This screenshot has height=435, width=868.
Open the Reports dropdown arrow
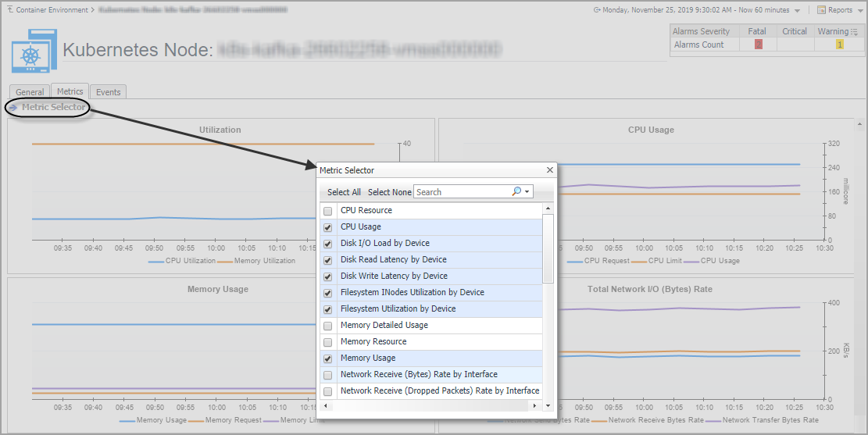860,10
